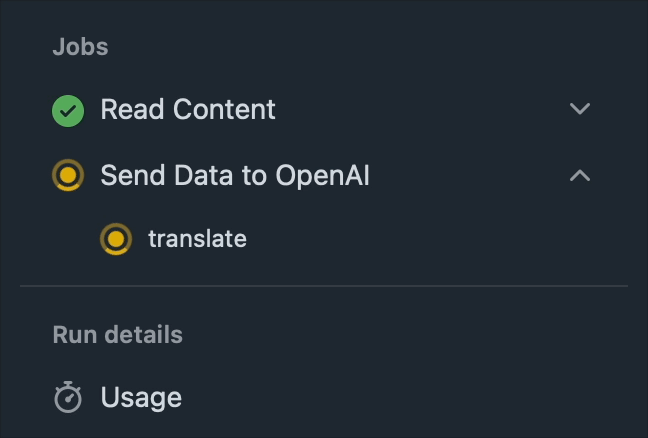Click the in-progress icon beside Send Data to OpenAI
The height and width of the screenshot is (438, 648).
tap(68, 175)
